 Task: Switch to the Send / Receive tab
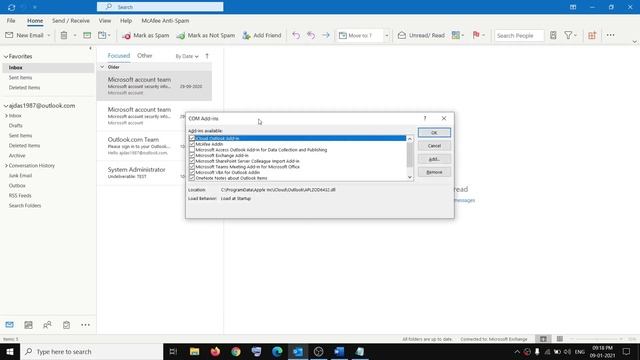point(71,20)
